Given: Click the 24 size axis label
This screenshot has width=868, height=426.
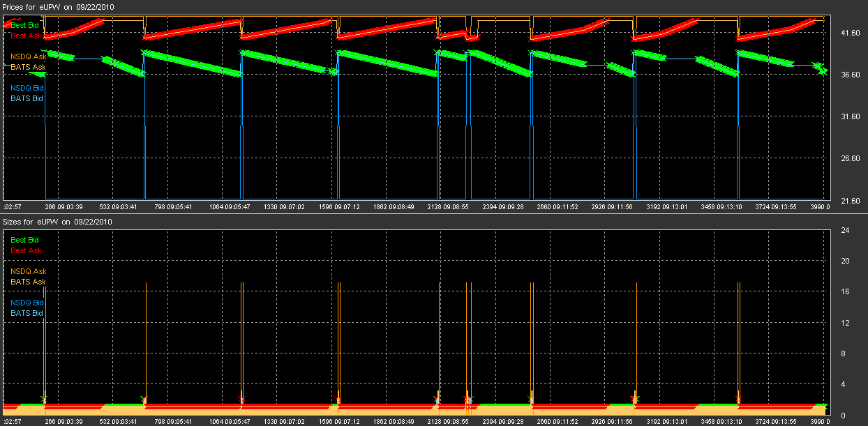Looking at the screenshot, I should tap(844, 230).
